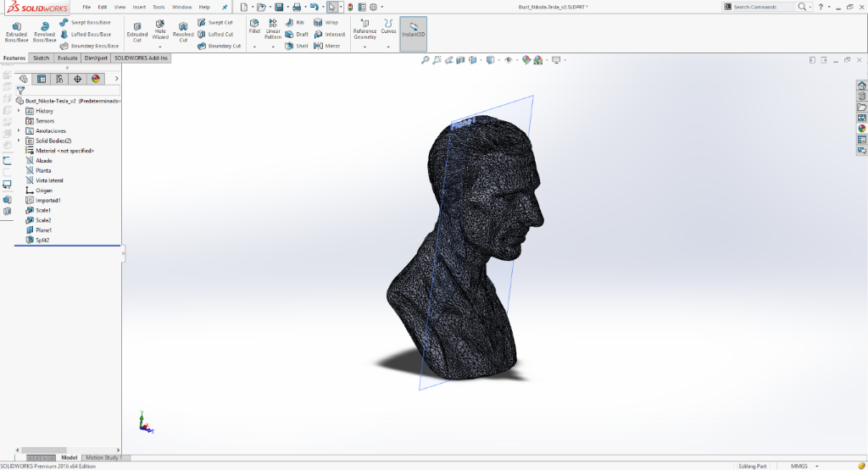868x470 pixels.
Task: Open Reference Geometry dropdown arrow
Action: [x=364, y=47]
